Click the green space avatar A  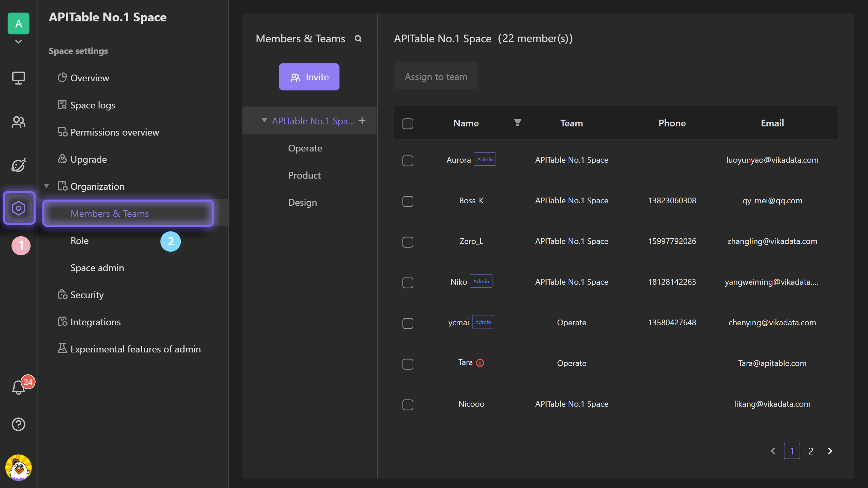coord(19,23)
